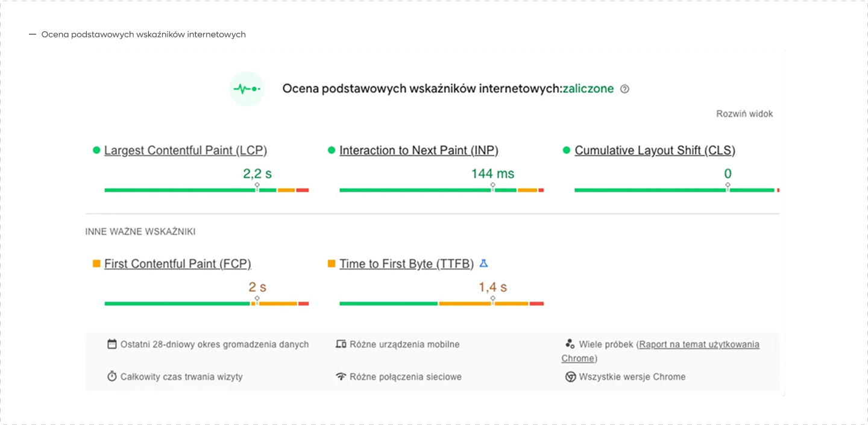Click the stopwatch icon for visit duration
868x425 pixels.
coord(112,377)
